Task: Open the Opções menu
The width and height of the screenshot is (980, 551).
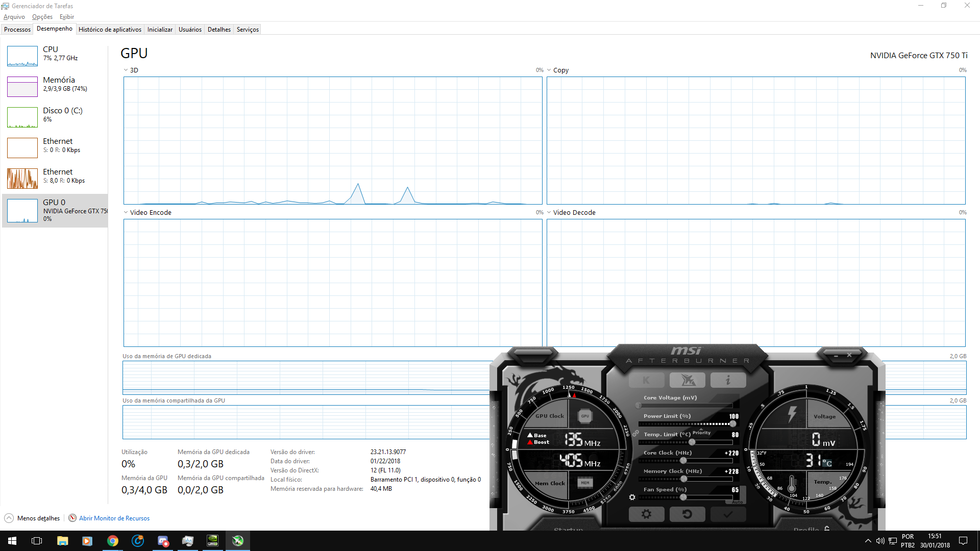Action: (42, 17)
